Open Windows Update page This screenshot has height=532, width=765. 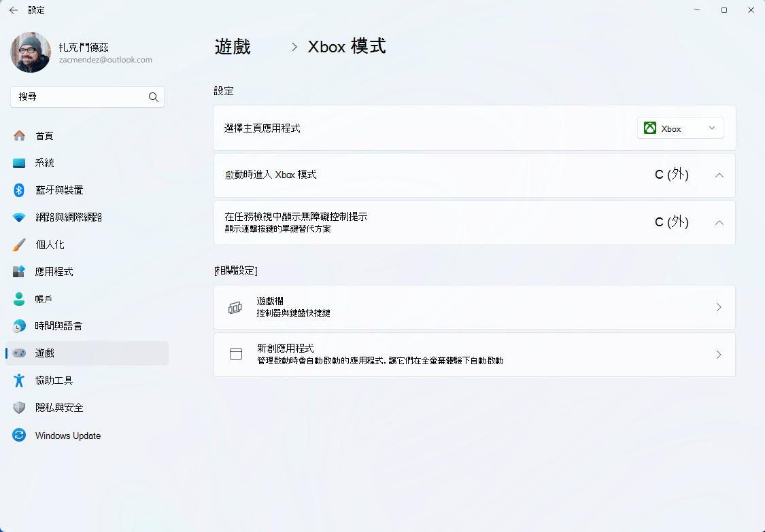coord(87,436)
